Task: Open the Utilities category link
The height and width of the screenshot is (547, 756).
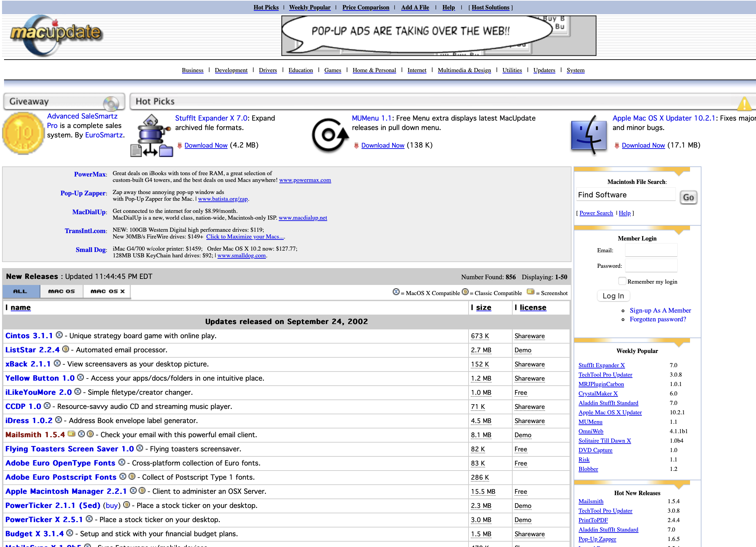Action: pyautogui.click(x=512, y=70)
